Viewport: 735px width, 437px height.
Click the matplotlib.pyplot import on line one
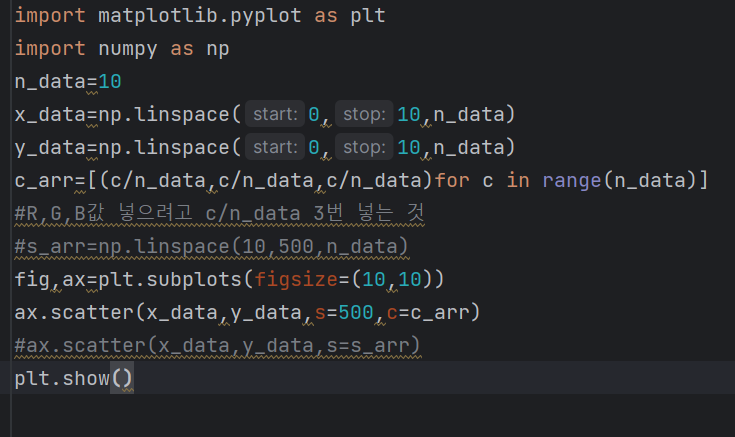[x=200, y=16]
